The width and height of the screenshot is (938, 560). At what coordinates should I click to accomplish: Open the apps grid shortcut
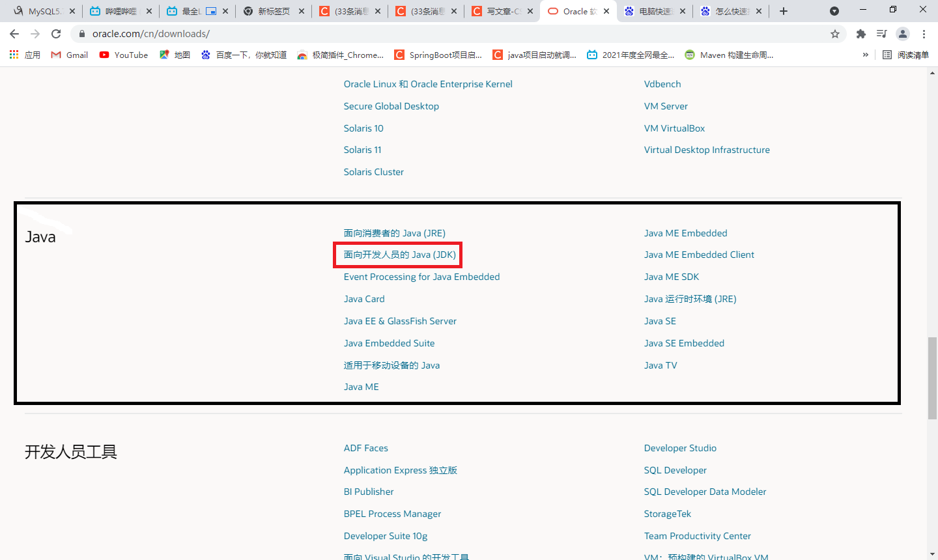[x=13, y=55]
